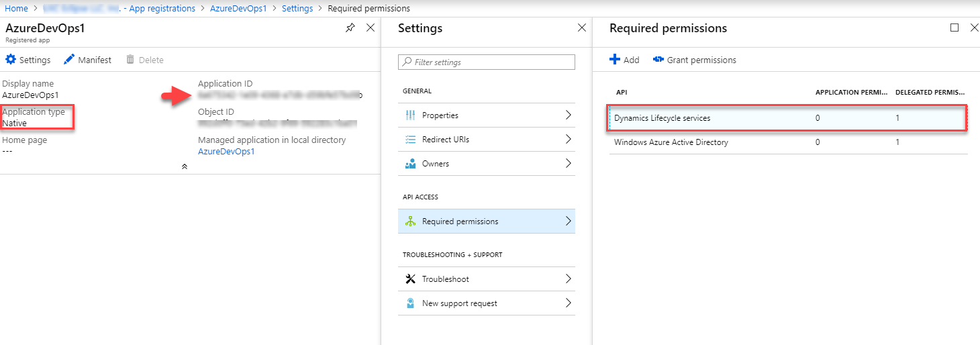Image resolution: width=980 pixels, height=345 pixels.
Task: Click the New support request icon
Action: click(411, 303)
